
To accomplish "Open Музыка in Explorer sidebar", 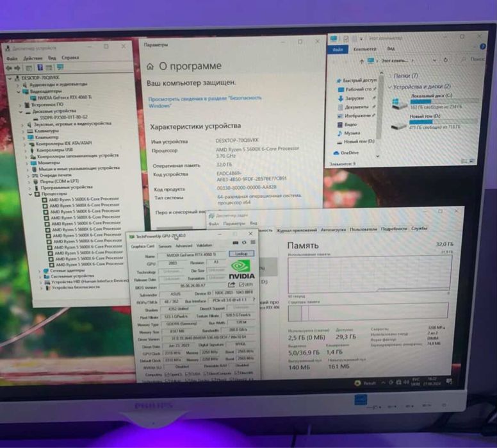I will tap(348, 133).
